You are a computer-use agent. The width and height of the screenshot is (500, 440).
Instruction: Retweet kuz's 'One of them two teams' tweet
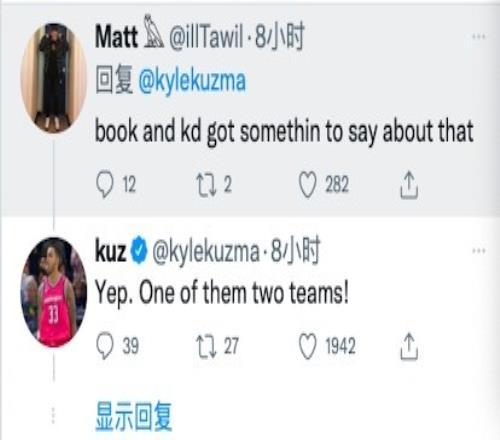click(206, 346)
